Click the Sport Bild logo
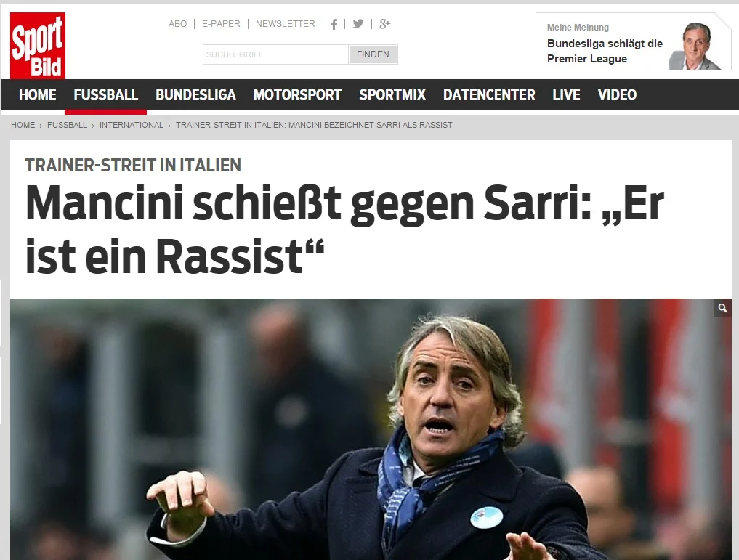Viewport: 739px width, 560px height. 38,46
